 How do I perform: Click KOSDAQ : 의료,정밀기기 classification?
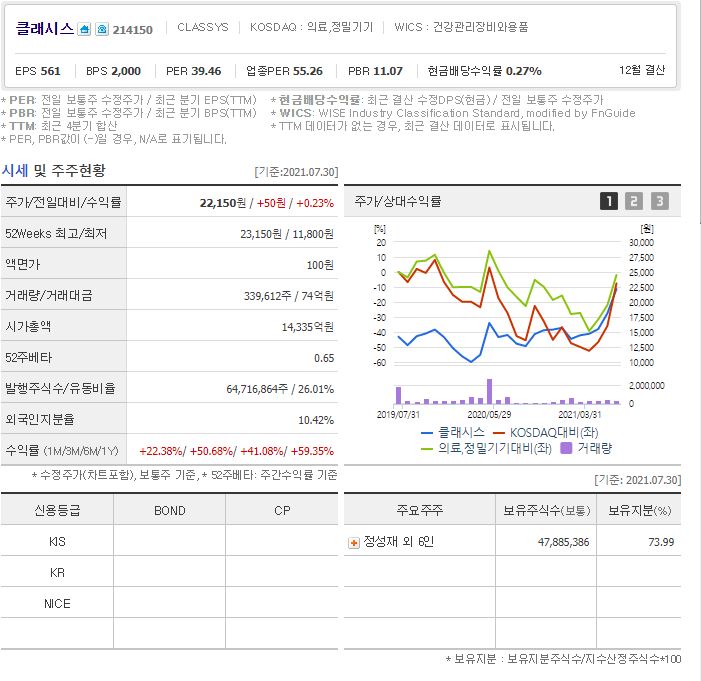point(311,27)
